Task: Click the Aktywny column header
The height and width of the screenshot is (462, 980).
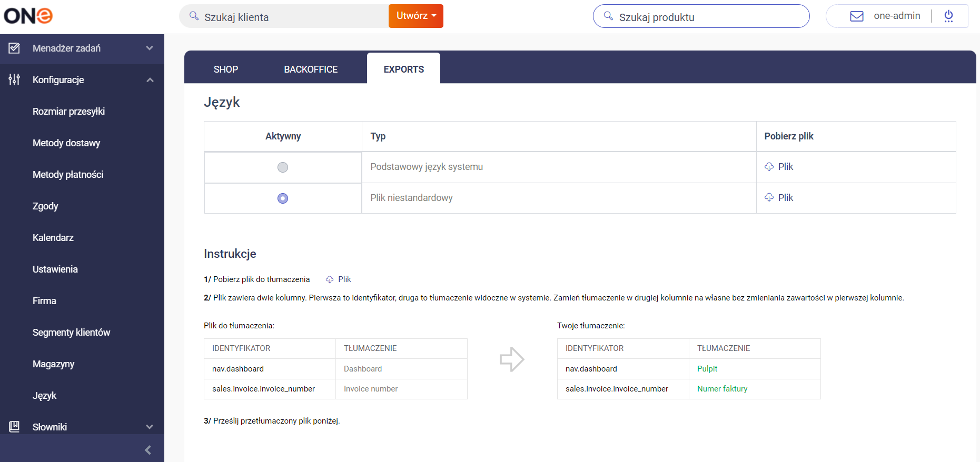Action: [283, 136]
